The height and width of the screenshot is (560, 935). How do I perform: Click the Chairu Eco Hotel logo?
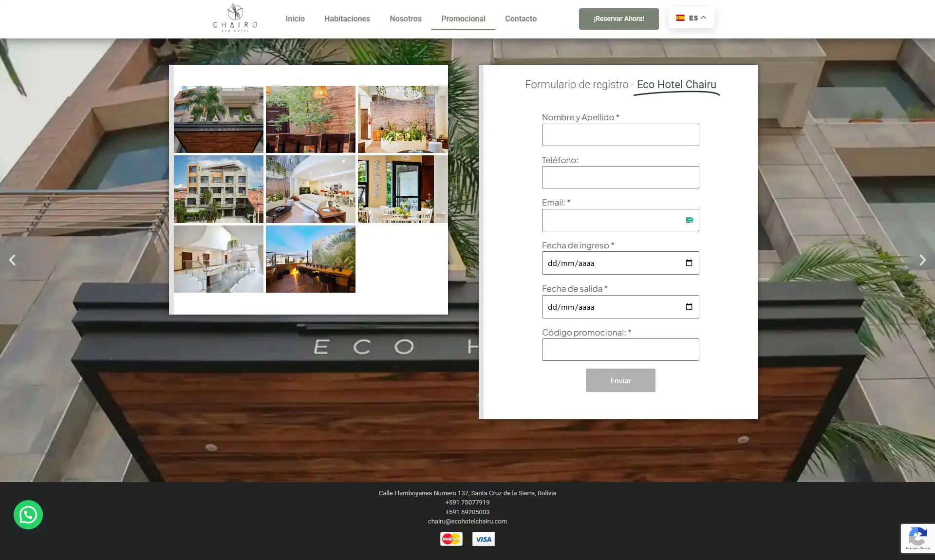(235, 18)
